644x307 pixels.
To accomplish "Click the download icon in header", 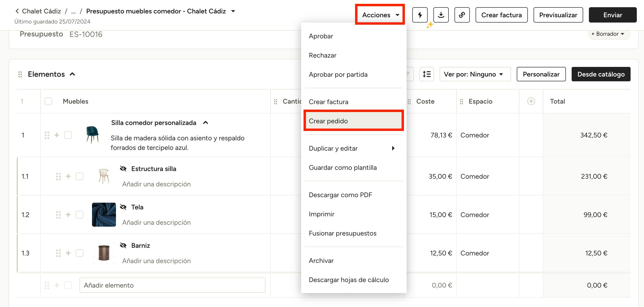I will pos(441,15).
